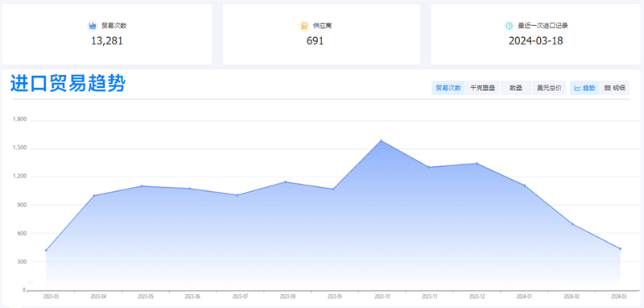
Task: Click the clock icon beside 最近一次进口记录
Action: click(509, 26)
